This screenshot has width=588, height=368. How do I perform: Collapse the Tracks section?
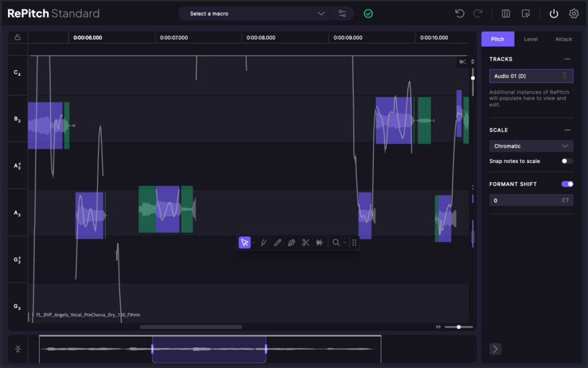coord(567,59)
